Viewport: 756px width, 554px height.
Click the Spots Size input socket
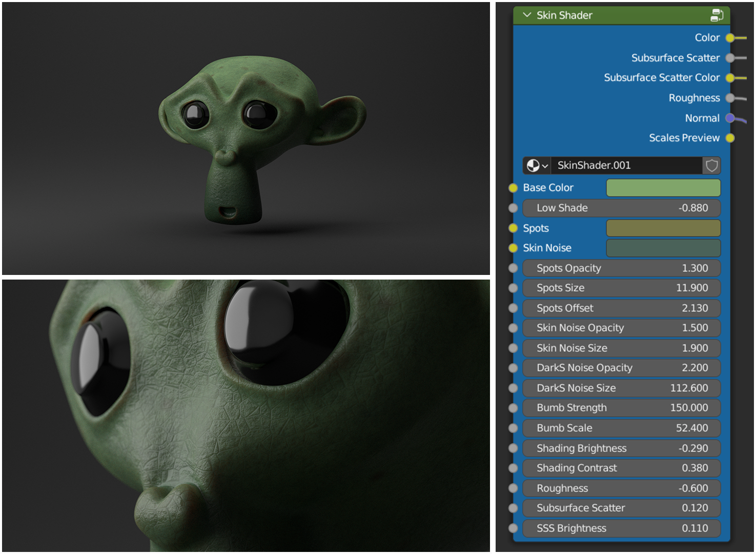pyautogui.click(x=513, y=288)
